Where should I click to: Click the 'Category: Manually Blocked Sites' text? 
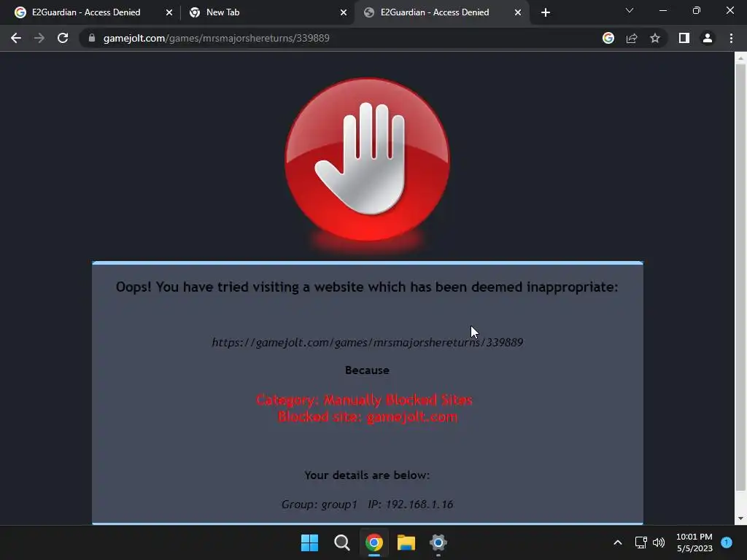click(364, 400)
